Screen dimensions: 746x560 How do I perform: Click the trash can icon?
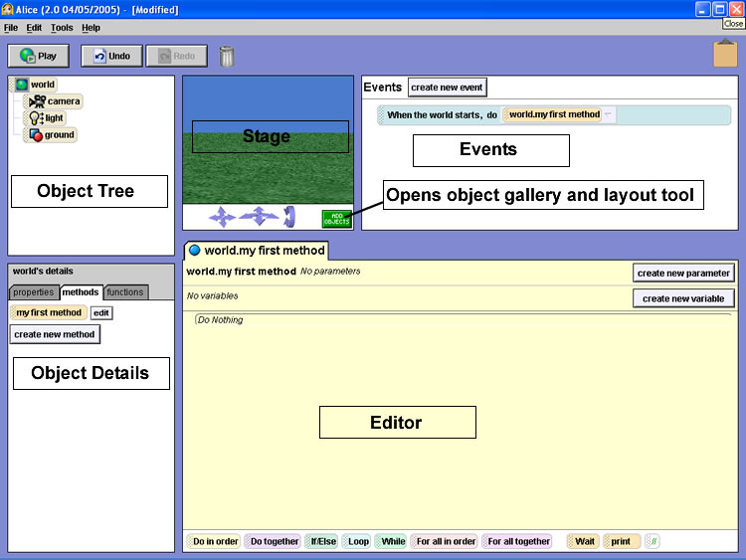point(227,56)
